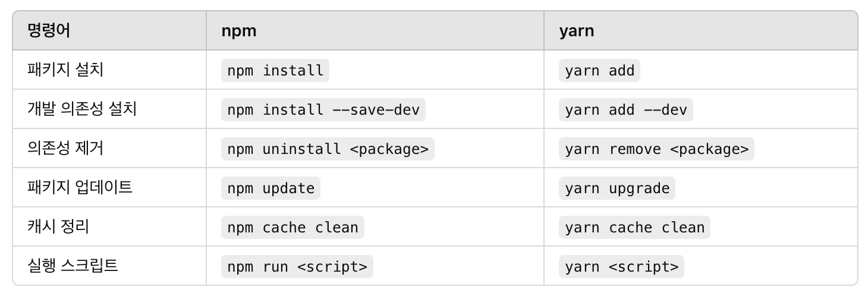Select the '의존성 제거' row label
This screenshot has width=868, height=296.
(x=65, y=149)
